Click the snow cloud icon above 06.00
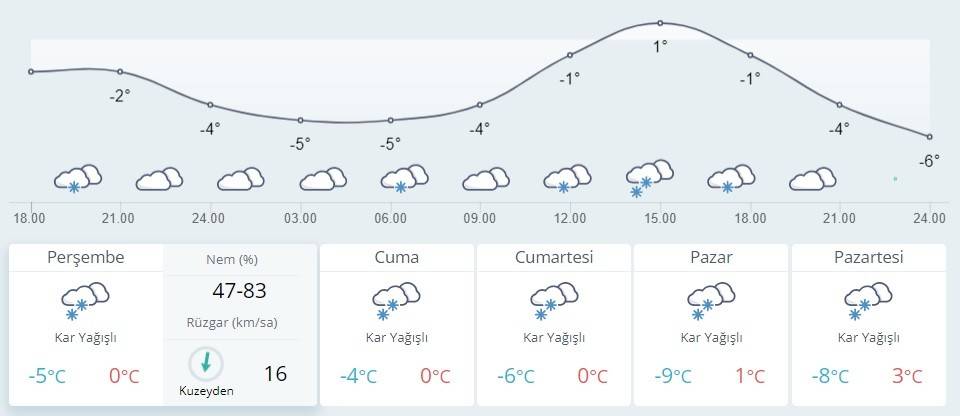Image resolution: width=960 pixels, height=416 pixels. (x=404, y=178)
